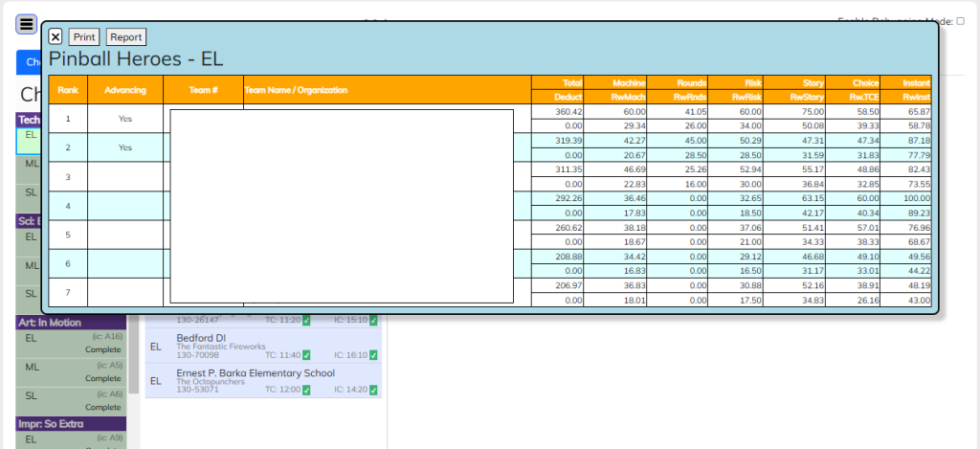This screenshot has height=449, width=980.
Task: Click the Instant score 100.00 cell
Action: (x=905, y=198)
